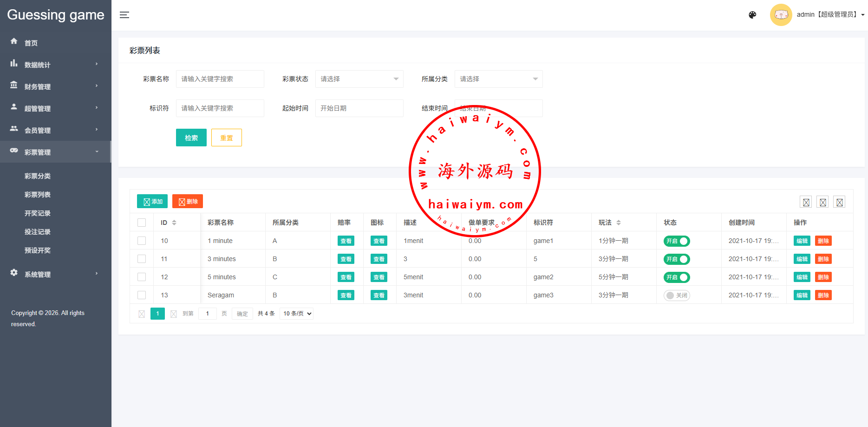Open the theme color palette icon

coord(752,15)
